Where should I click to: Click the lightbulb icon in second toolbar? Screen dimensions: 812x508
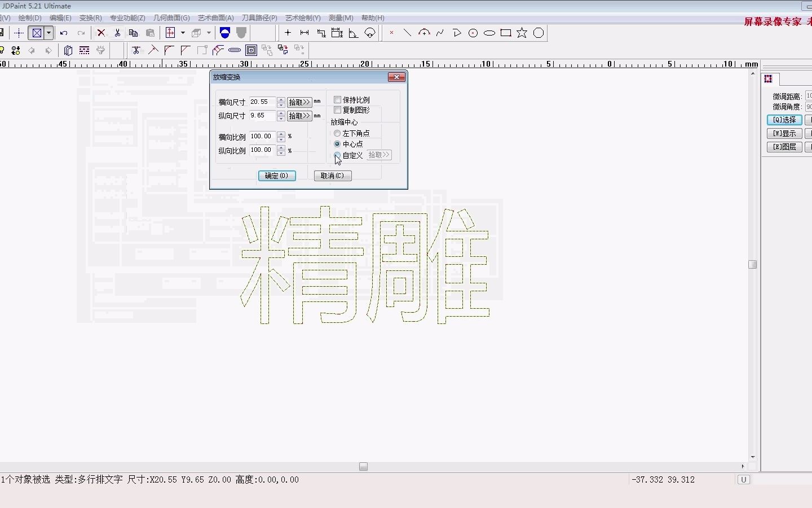(x=2, y=50)
